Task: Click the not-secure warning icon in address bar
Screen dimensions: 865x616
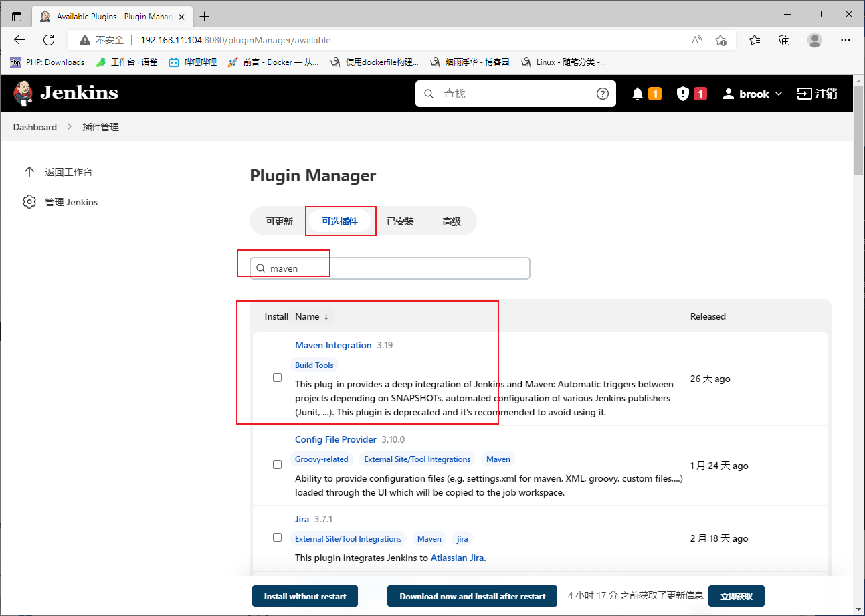Action: (x=85, y=40)
